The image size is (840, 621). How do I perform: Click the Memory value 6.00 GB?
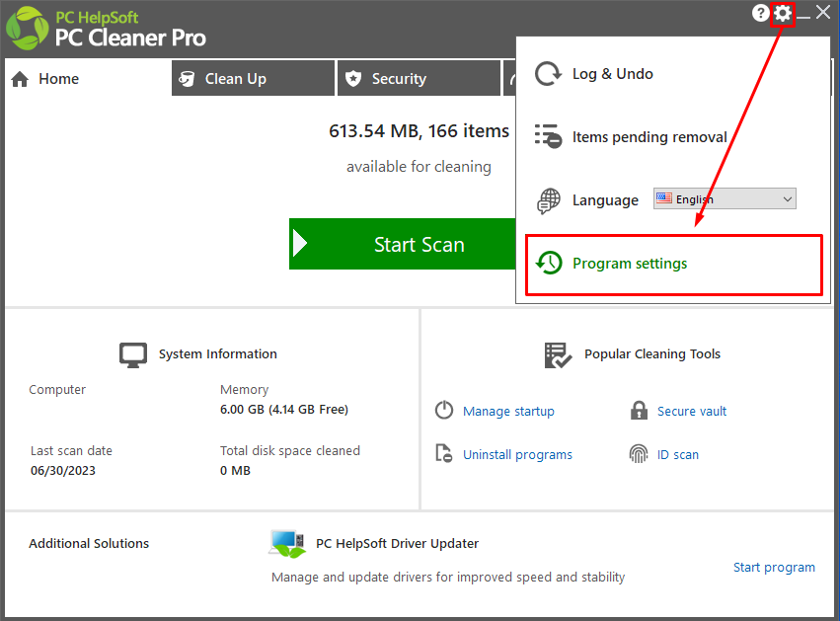tap(284, 410)
